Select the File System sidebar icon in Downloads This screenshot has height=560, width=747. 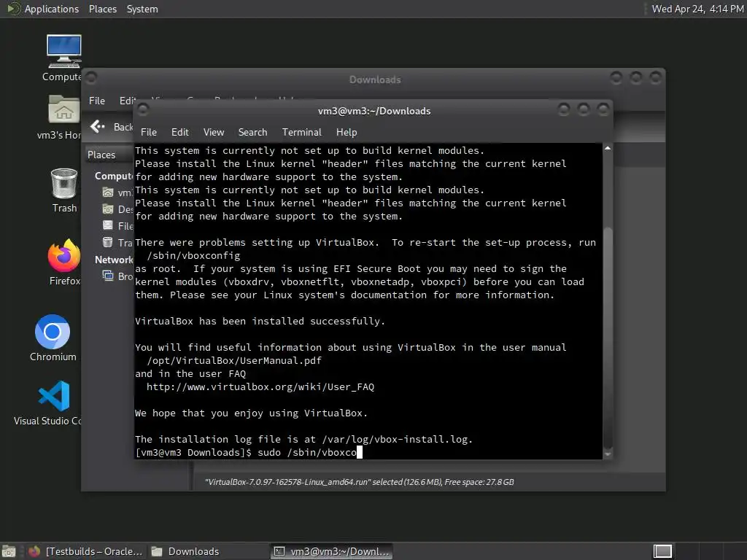pos(108,225)
